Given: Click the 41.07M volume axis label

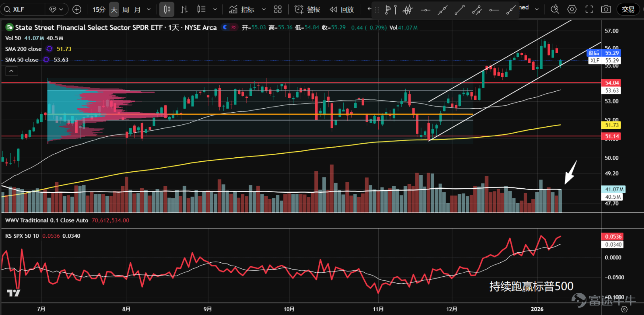Looking at the screenshot, I should [613, 189].
